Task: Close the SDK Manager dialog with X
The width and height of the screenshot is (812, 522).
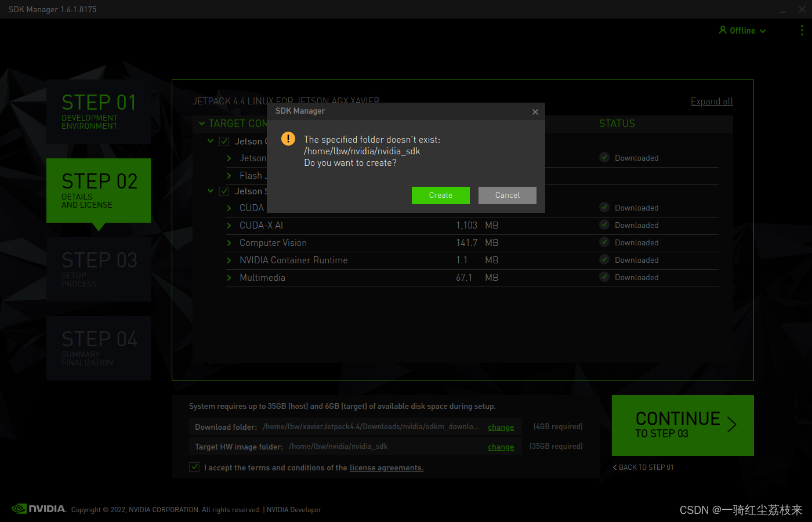Action: [535, 112]
